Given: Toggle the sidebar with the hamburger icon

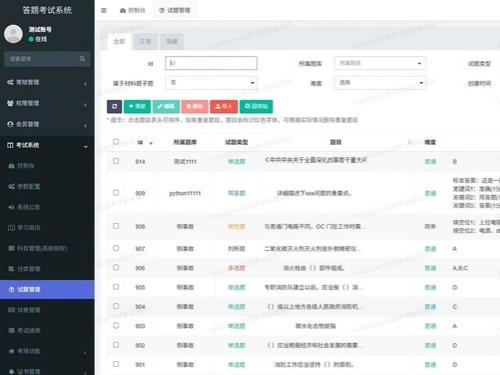Looking at the screenshot, I should coord(104,10).
